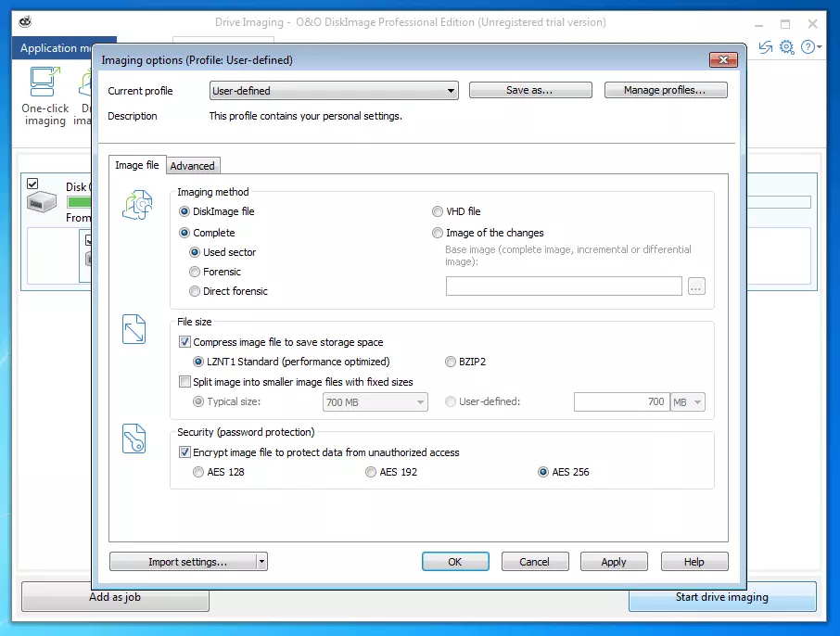Expand help icon dropdown arrow
840x636 pixels.
pos(819,47)
